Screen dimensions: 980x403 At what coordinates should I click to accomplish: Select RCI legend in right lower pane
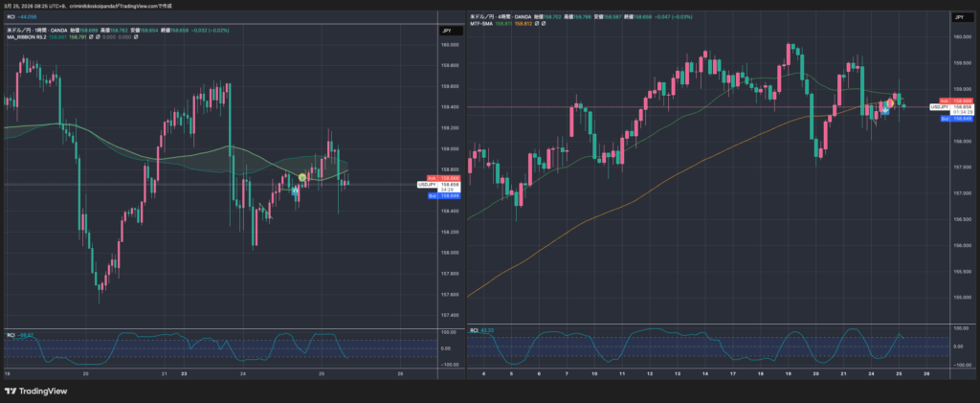click(x=475, y=330)
